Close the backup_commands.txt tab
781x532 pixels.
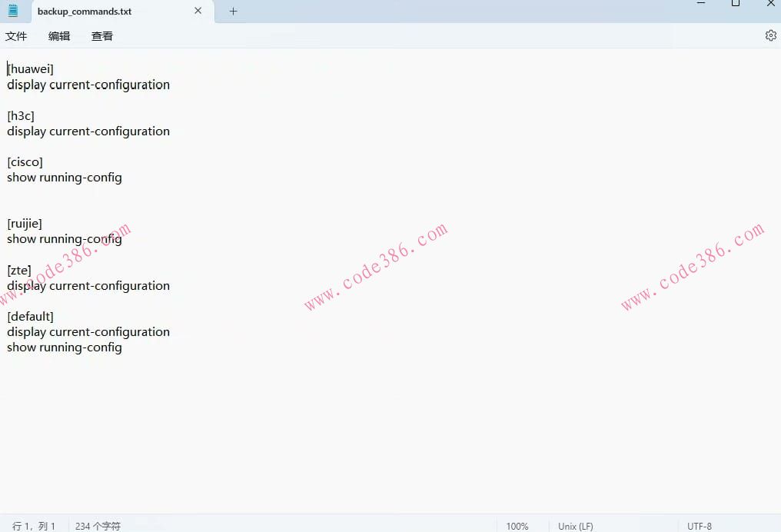pyautogui.click(x=198, y=11)
